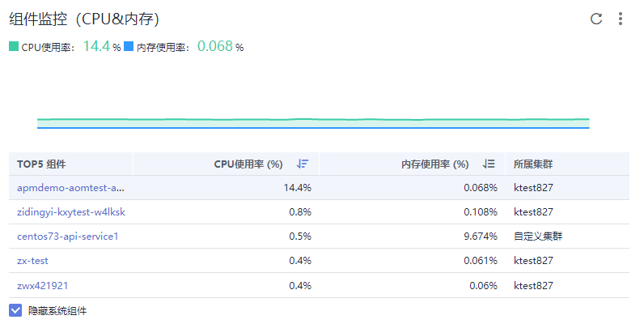Screen dimensions: 644x324
Task: Click the refresh icon
Action: pos(596,19)
